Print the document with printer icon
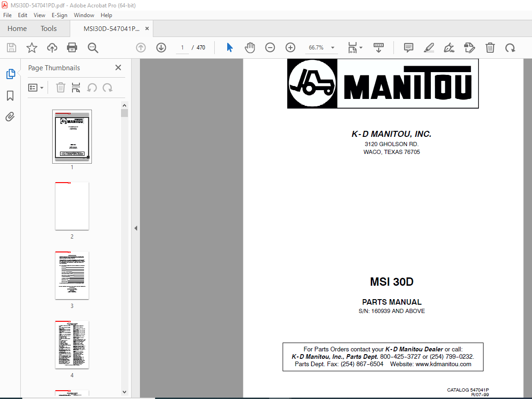 point(72,48)
